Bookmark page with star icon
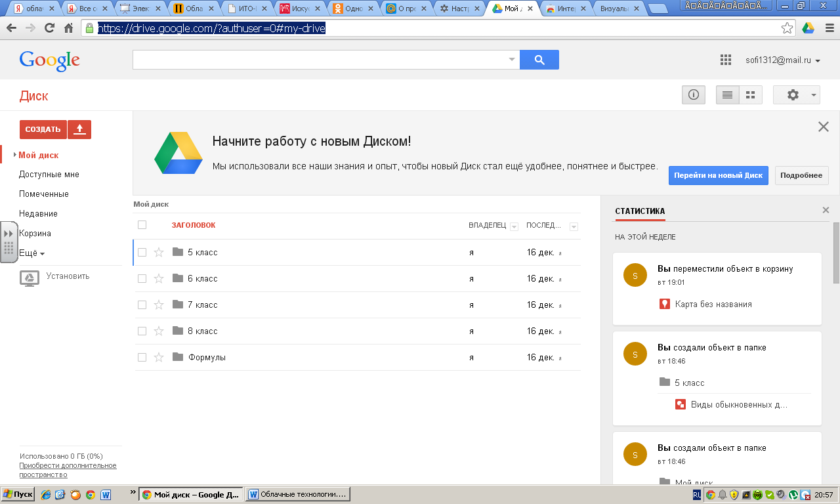Viewport: 840px width, 504px height. click(787, 28)
